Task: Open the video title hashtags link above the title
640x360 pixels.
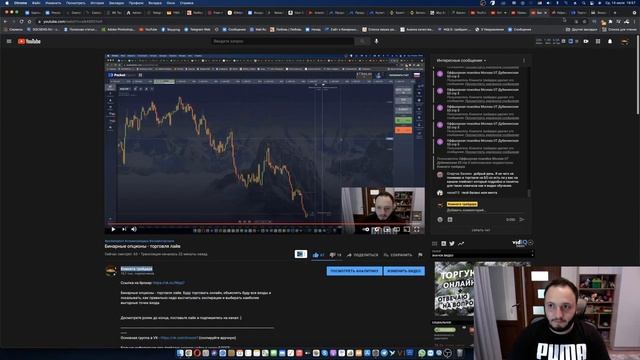Action: [x=139, y=241]
